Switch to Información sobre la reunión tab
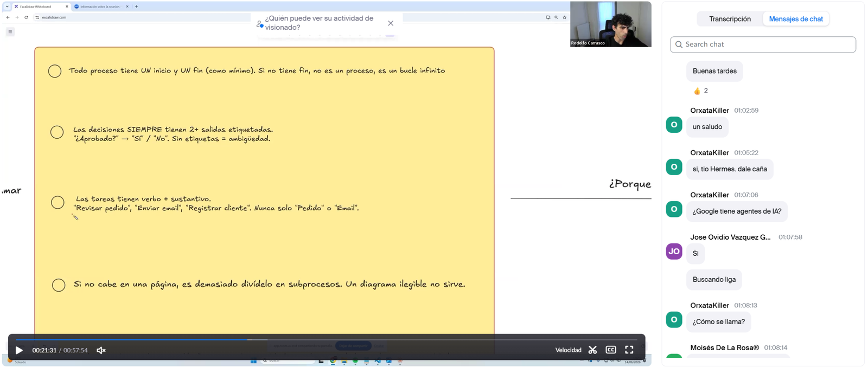868x367 pixels. pos(100,7)
